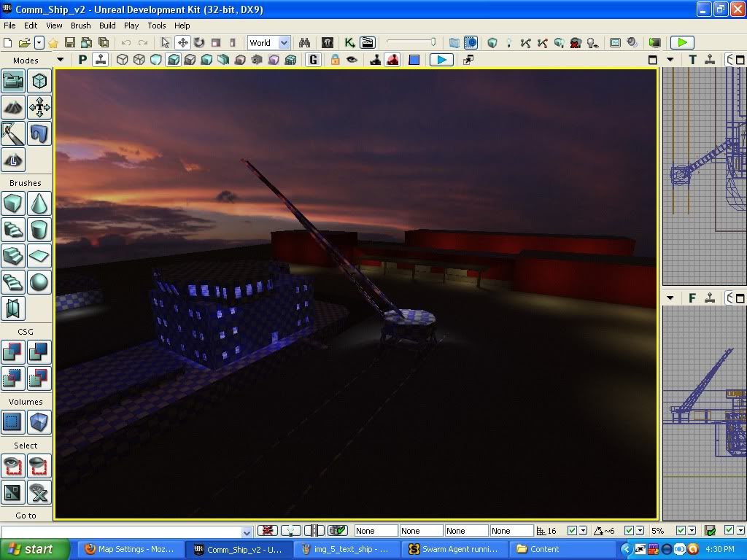Screen dimensions: 747x560
Task: Add a Special brush volume
Action: tap(13, 422)
